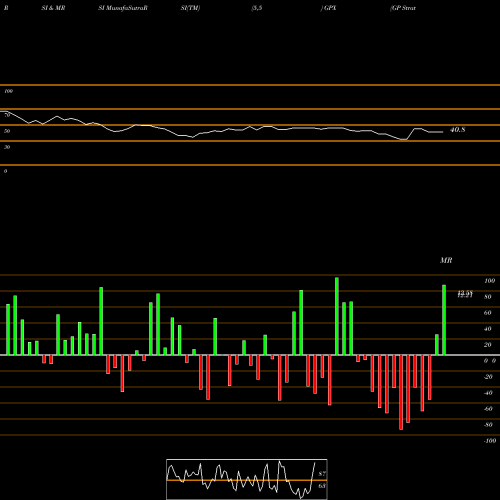Click the 70 label on the RSI scale
The height and width of the screenshot is (500, 500).
7,115
